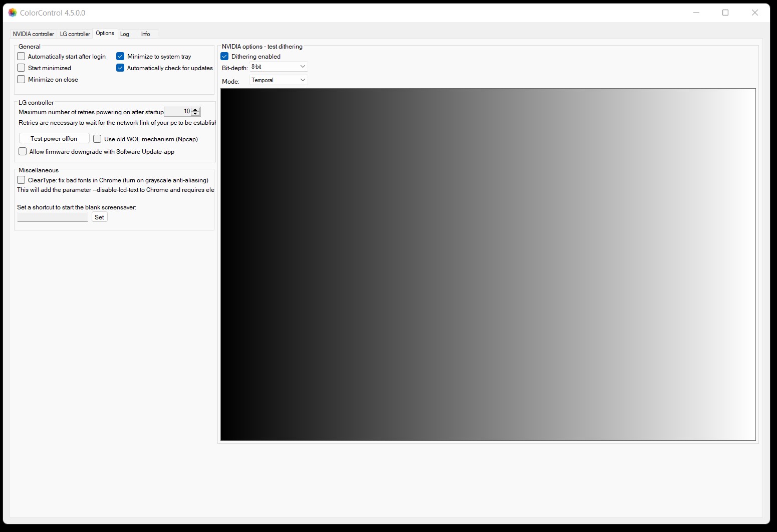Click the ColorControl app icon in title bar
Image resolution: width=777 pixels, height=532 pixels.
tap(13, 13)
